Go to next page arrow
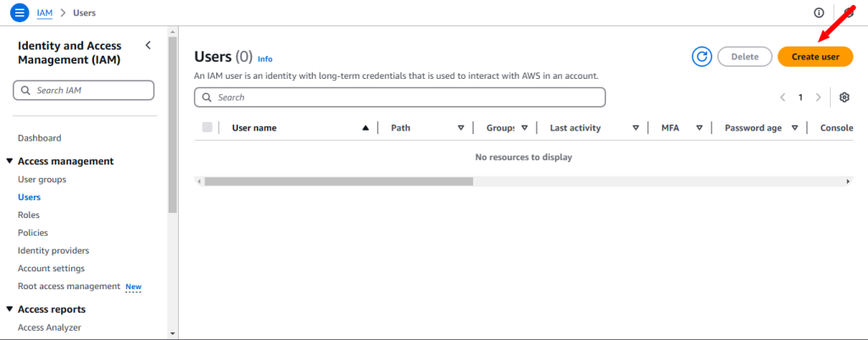Screen dimensions: 868x340 coord(818,98)
